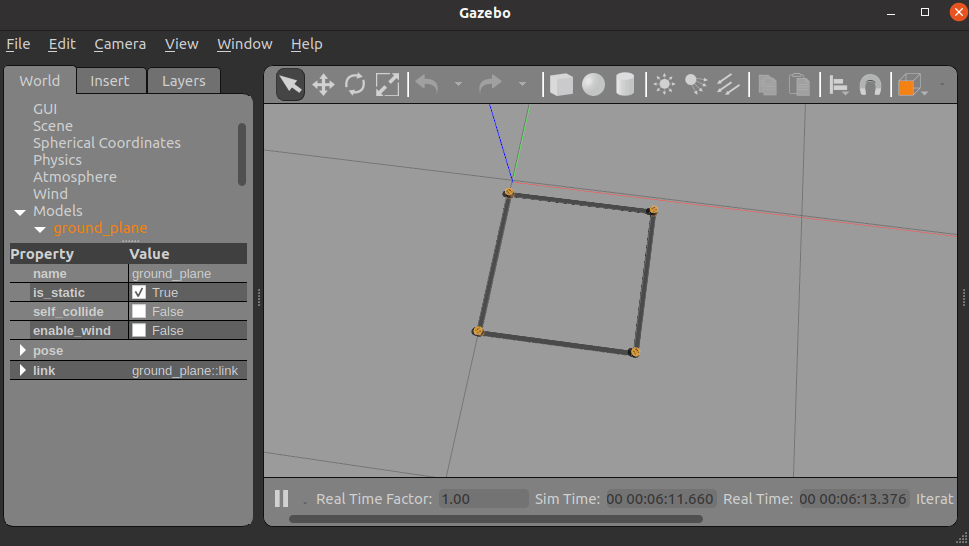Open undo history dropdown arrow
This screenshot has height=546, width=969.
459,84
